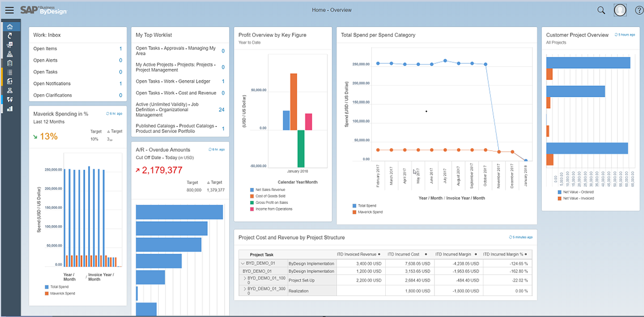Open the bar chart analytics sidebar icon
The image size is (644, 317).
tap(10, 109)
